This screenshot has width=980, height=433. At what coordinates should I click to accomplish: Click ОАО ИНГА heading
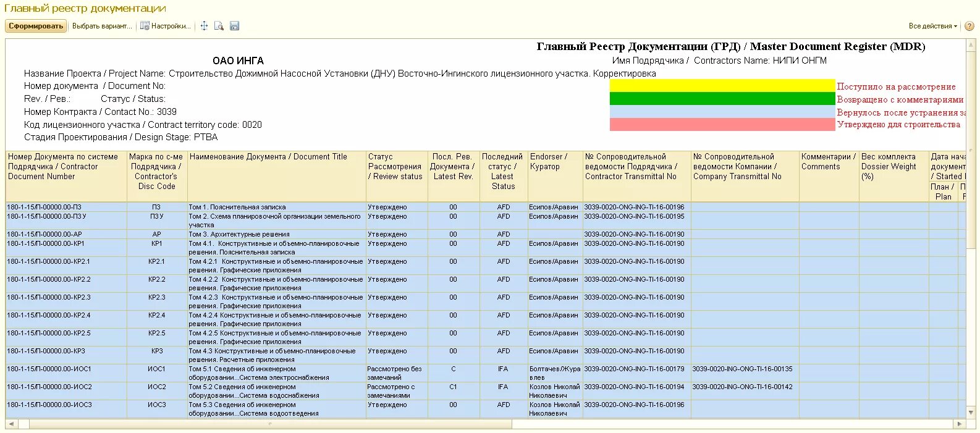pos(238,61)
